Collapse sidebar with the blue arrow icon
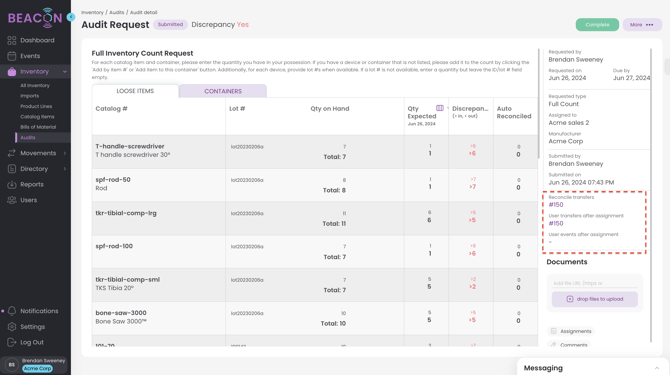This screenshot has width=670, height=375. pyautogui.click(x=71, y=17)
